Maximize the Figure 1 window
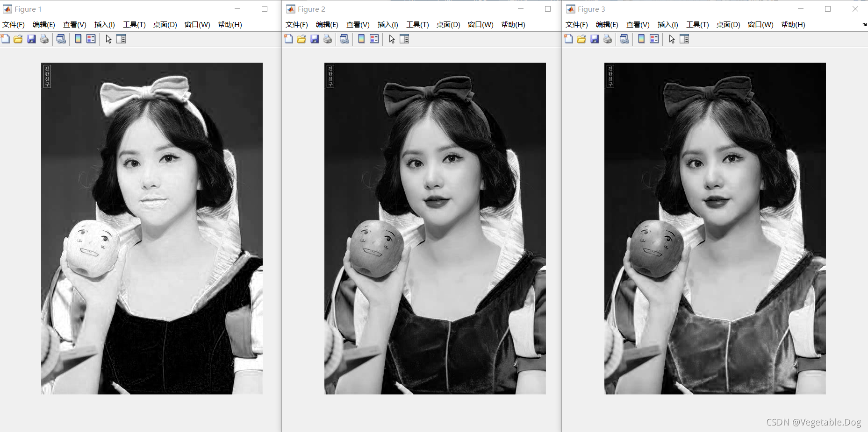Screen dimensions: 868x432 coord(265,9)
